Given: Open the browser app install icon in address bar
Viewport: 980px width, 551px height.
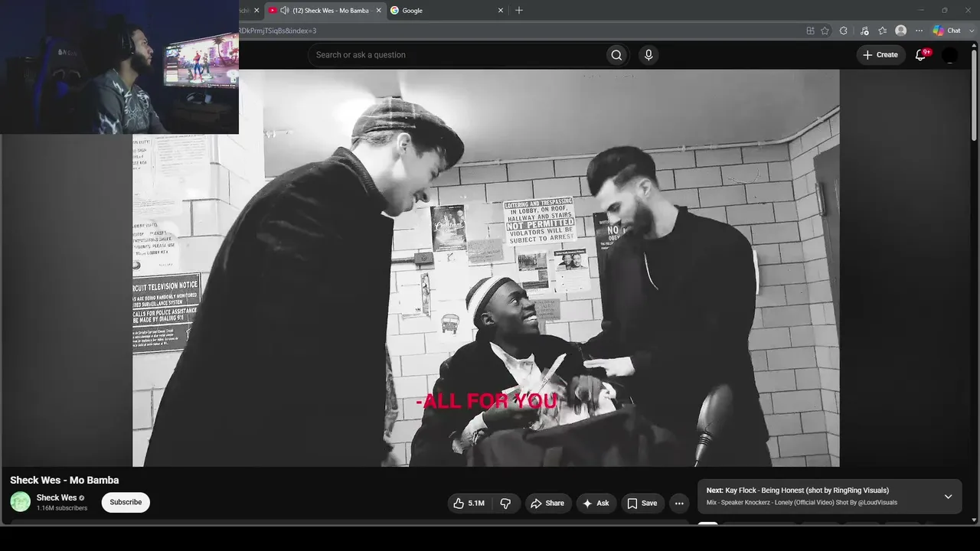Looking at the screenshot, I should click(x=810, y=31).
